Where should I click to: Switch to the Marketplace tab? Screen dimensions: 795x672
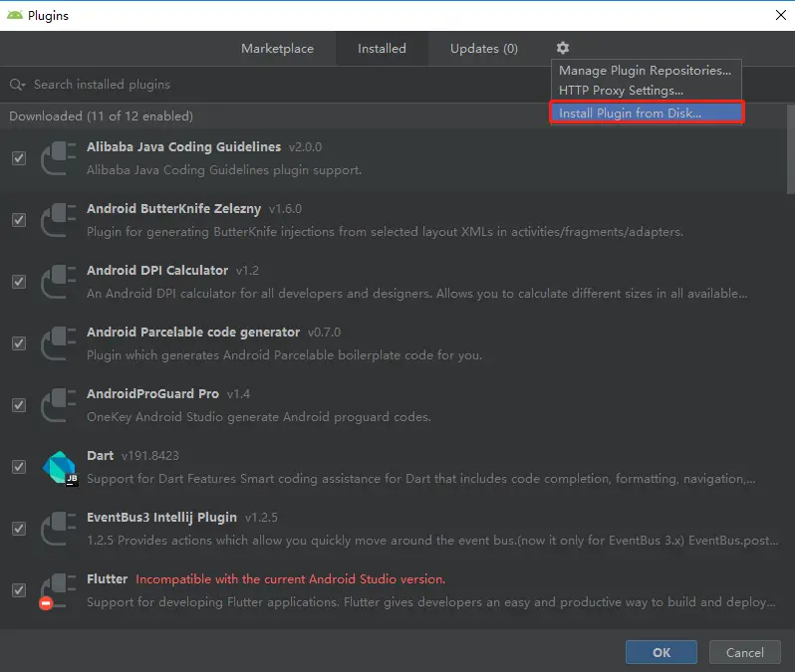tap(277, 49)
